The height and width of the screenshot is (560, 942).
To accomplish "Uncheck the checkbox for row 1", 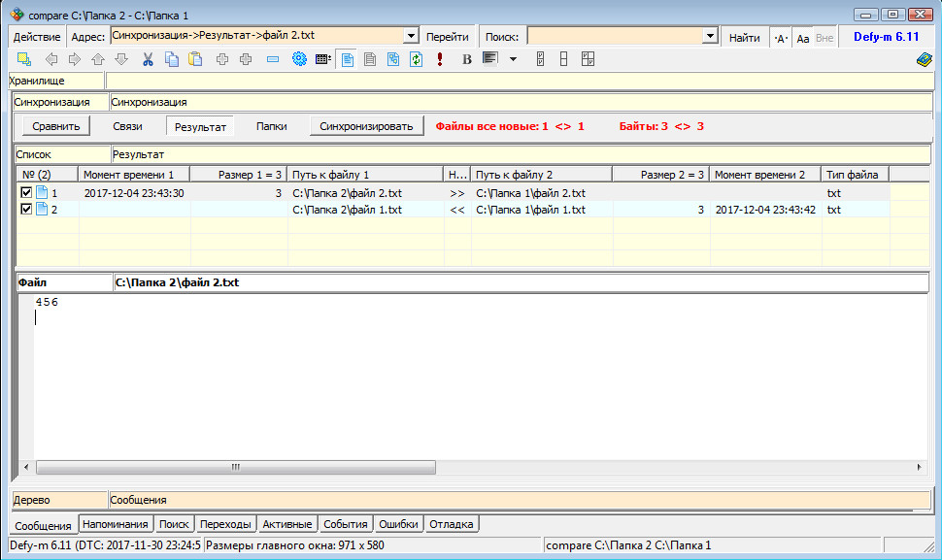I will [x=26, y=192].
